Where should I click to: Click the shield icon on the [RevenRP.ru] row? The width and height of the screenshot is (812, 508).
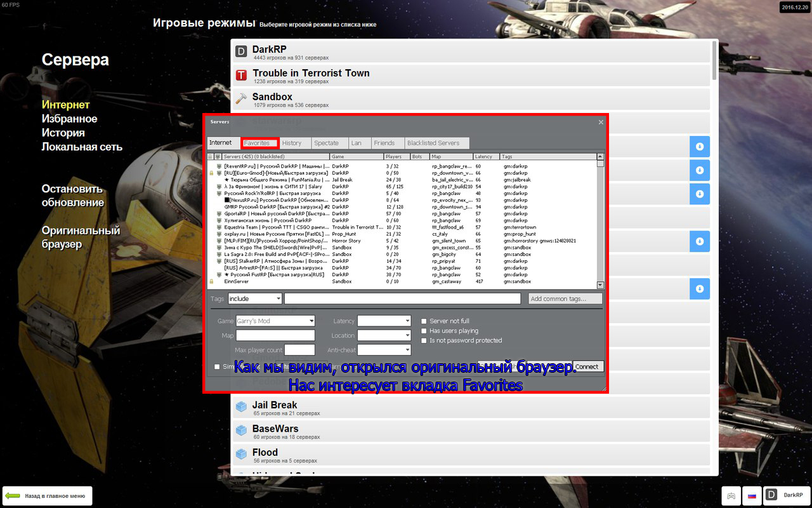pos(218,166)
